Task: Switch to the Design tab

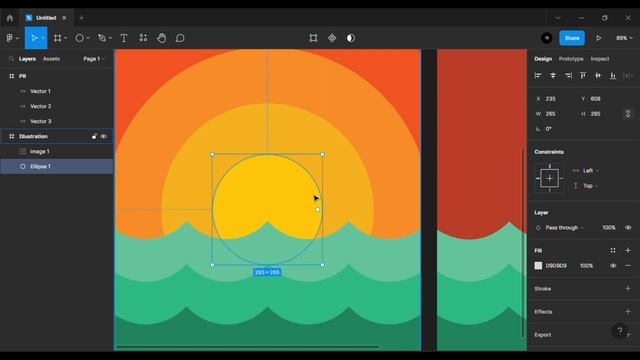Action: pyautogui.click(x=543, y=59)
